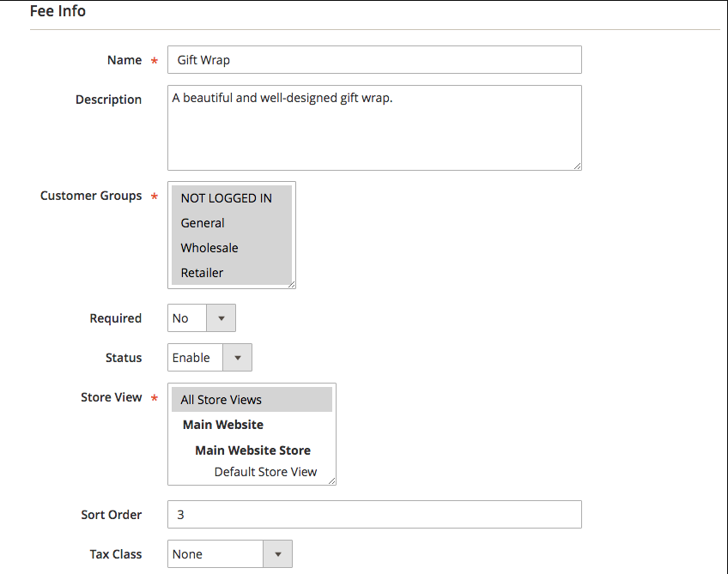This screenshot has height=574, width=728.
Task: Click the Status field label
Action: tap(124, 358)
